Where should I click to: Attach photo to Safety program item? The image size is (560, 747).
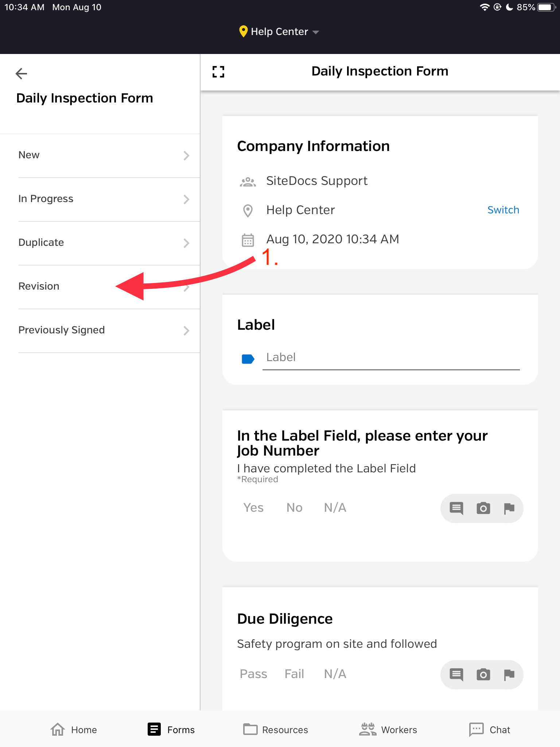pos(483,674)
